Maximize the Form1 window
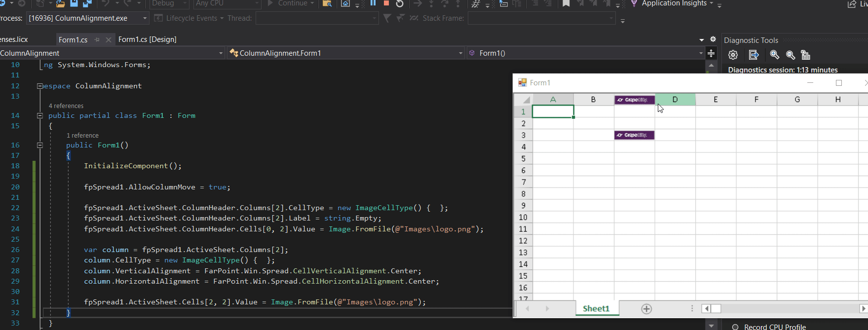Viewport: 868px width, 330px height. [838, 83]
